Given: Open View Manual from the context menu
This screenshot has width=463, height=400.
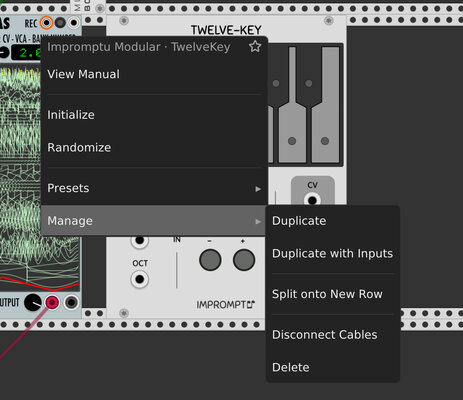Looking at the screenshot, I should pyautogui.click(x=83, y=74).
